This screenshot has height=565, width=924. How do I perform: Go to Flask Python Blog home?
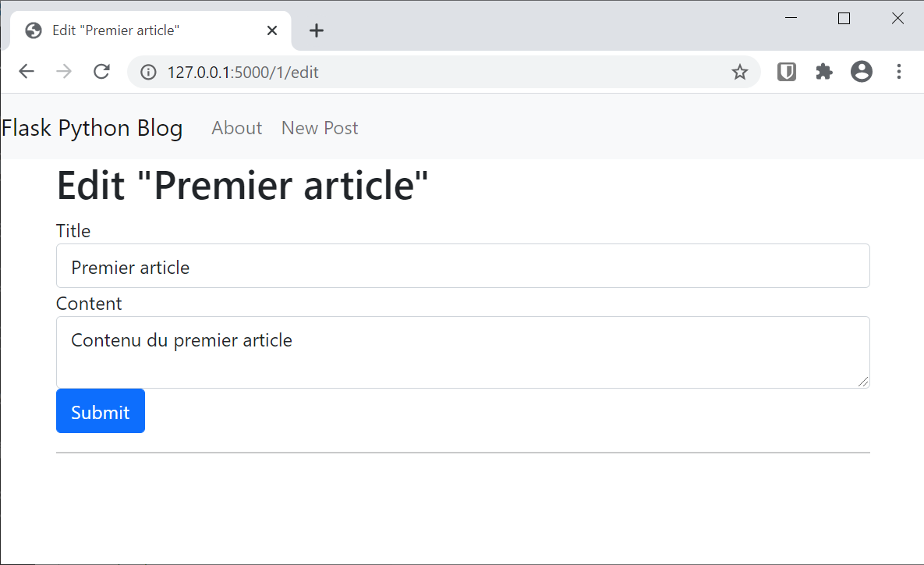tap(92, 128)
